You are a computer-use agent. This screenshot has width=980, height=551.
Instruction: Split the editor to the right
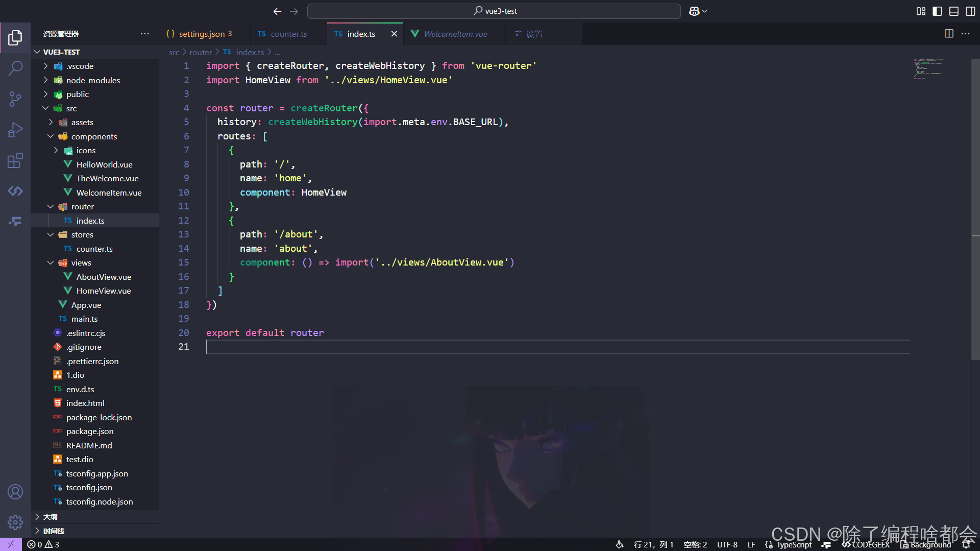point(949,34)
